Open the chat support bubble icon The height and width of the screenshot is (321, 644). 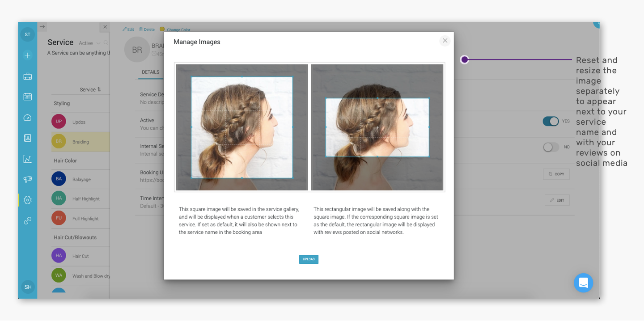[x=584, y=283]
